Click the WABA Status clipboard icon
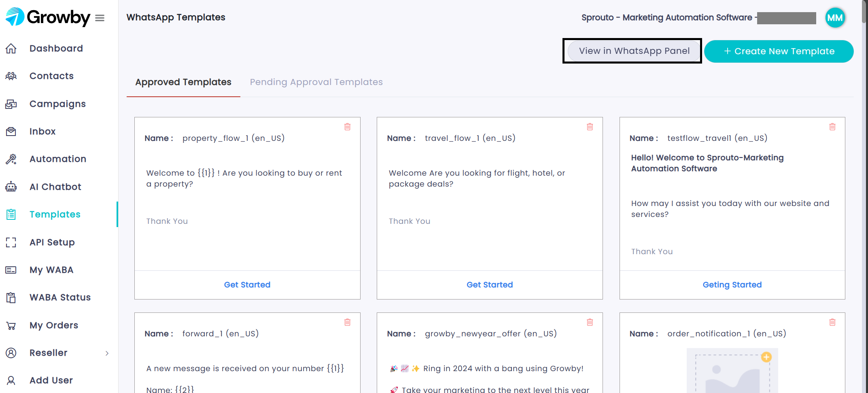The height and width of the screenshot is (393, 868). pyautogui.click(x=11, y=297)
